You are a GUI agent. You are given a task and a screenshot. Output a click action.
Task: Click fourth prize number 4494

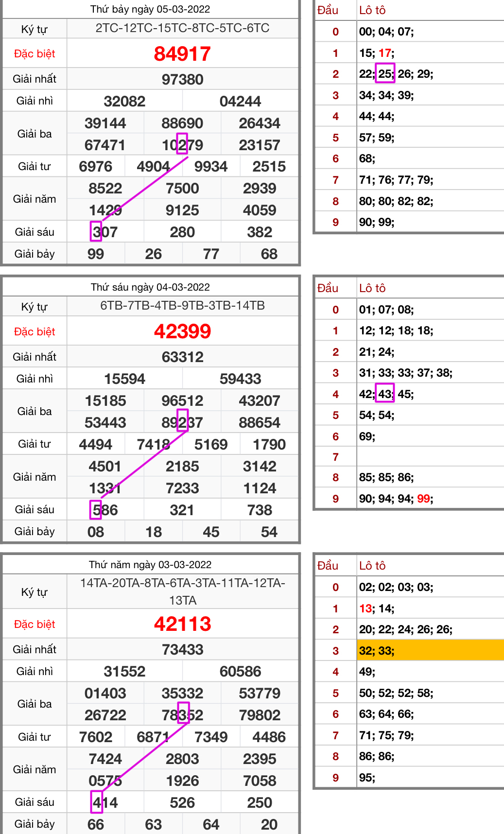[96, 444]
